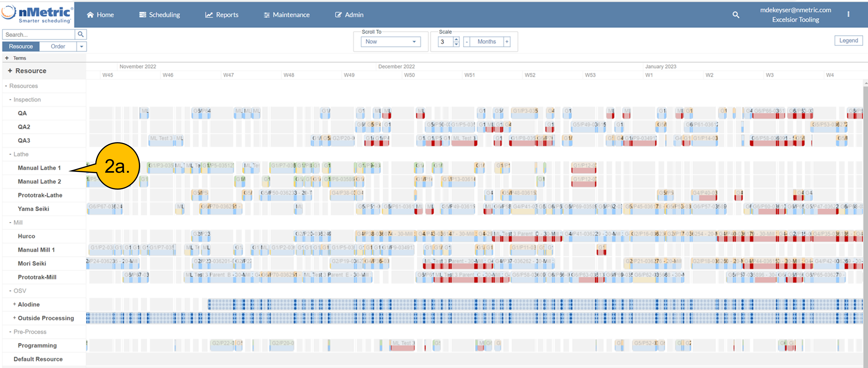Switch view to Resource toggle
This screenshot has width=868, height=368.
(21, 47)
